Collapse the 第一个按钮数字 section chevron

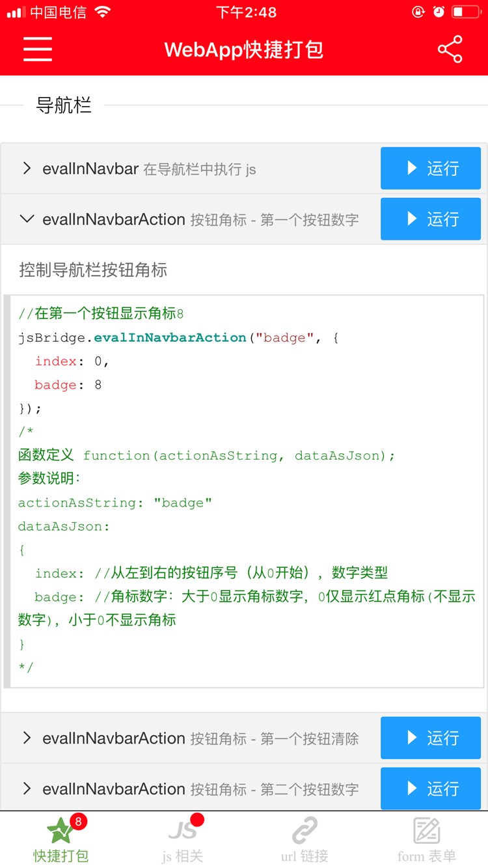click(x=27, y=219)
